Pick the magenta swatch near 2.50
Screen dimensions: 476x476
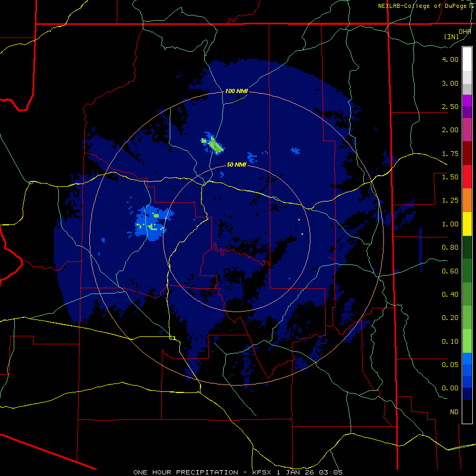tap(467, 101)
